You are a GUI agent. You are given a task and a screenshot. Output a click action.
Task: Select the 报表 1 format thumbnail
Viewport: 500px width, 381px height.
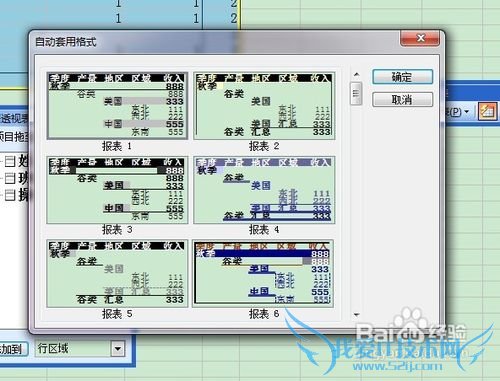pyautogui.click(x=117, y=106)
